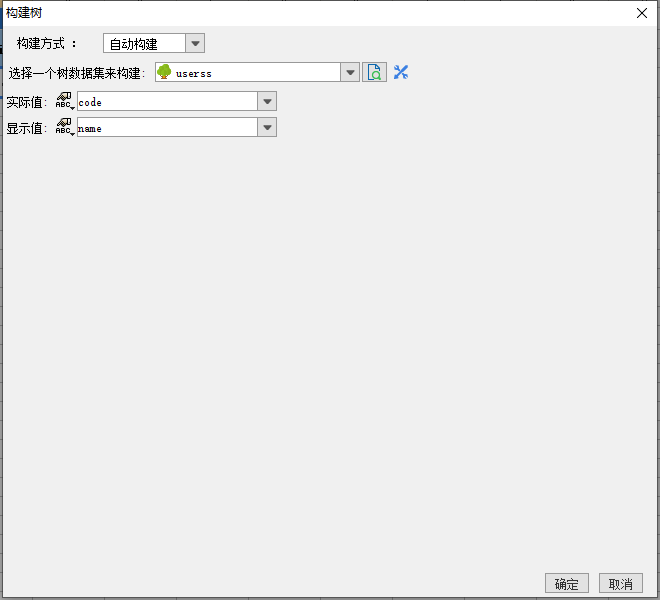Confirm with the 确定 button
Screen dimensions: 660x600
point(567,584)
